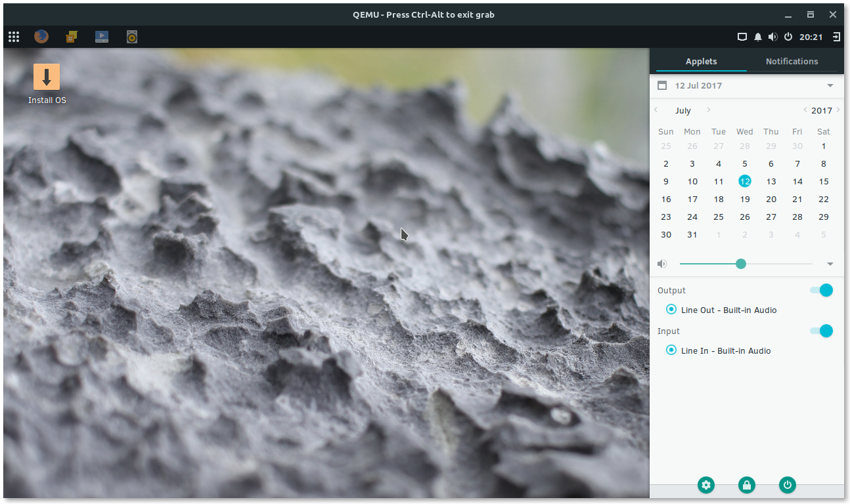Select day 24 in the calendar
This screenshot has width=850, height=504.
click(692, 217)
